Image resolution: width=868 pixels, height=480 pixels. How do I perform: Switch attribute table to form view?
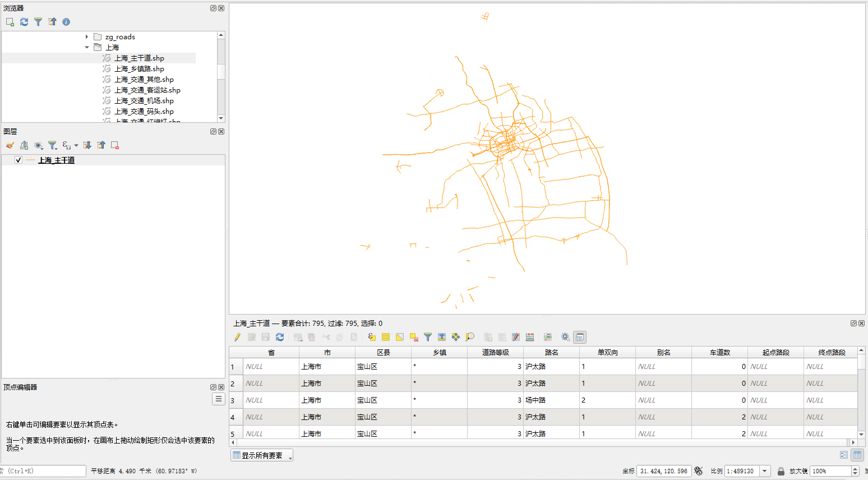tap(844, 455)
